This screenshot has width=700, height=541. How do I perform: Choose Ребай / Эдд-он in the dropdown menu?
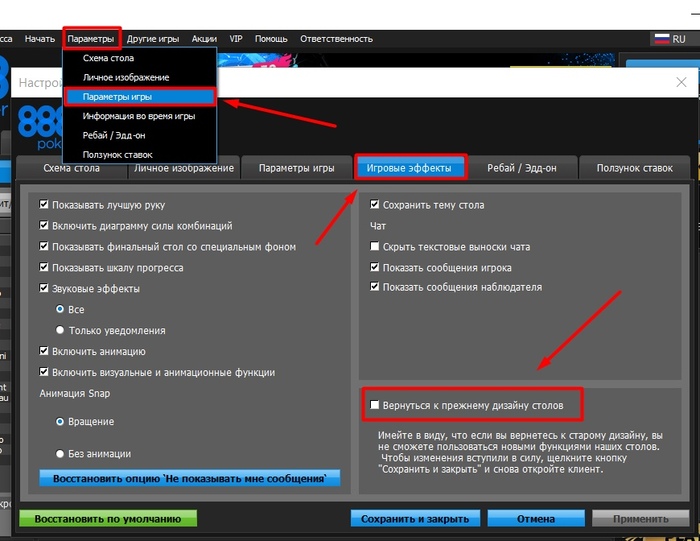coord(140,135)
